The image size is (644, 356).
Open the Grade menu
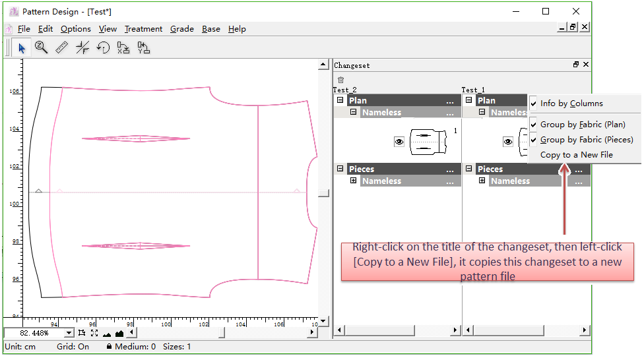(x=181, y=29)
